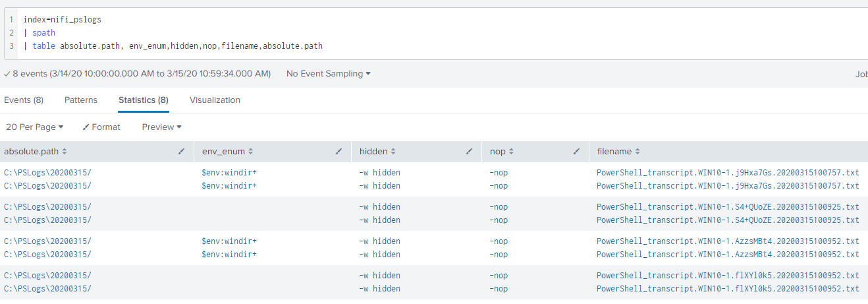Click first row C:\PSLogs\20200315/ path value
Screen dimensions: 868x304
tap(47, 173)
